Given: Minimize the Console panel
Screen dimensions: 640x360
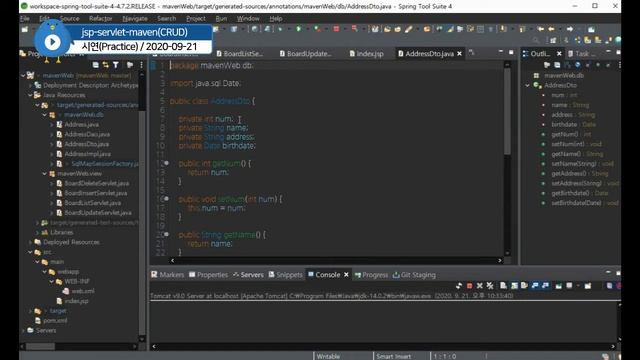Looking at the screenshot, I should tap(608, 272).
